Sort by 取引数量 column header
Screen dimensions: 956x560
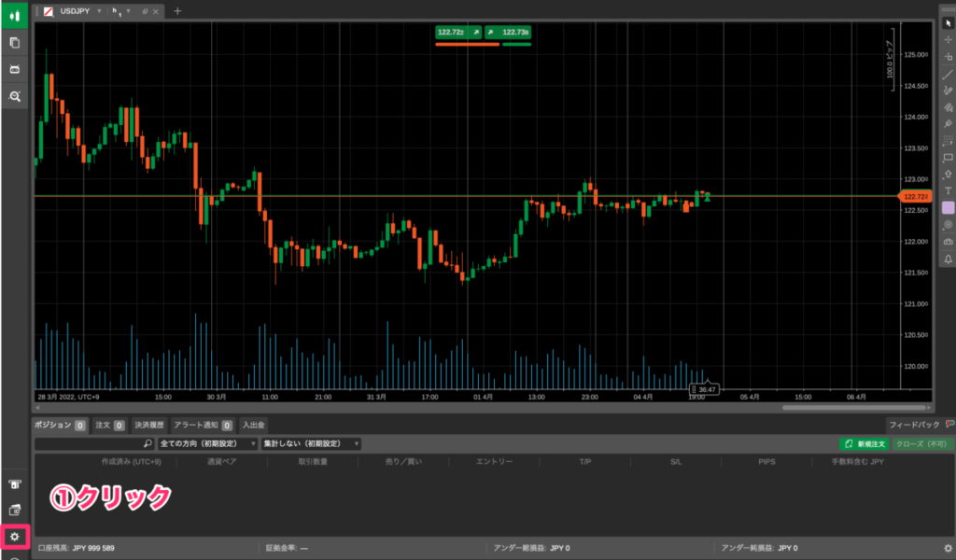[313, 462]
